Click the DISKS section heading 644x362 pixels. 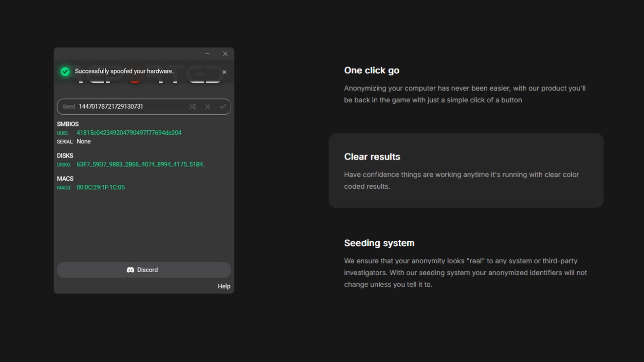coord(65,156)
